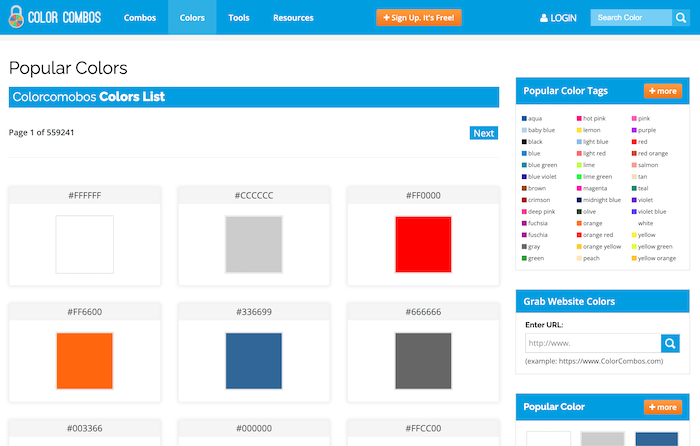
Task: Choose the purple color tag
Action: pyautogui.click(x=646, y=130)
